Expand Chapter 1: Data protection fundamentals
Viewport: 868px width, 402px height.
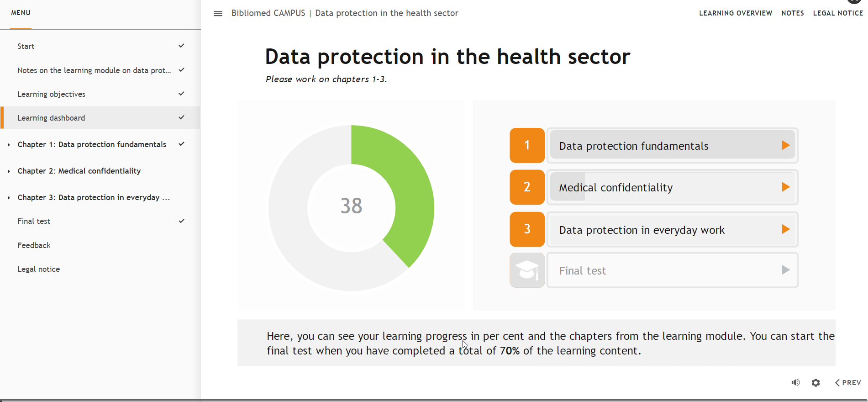coord(9,145)
